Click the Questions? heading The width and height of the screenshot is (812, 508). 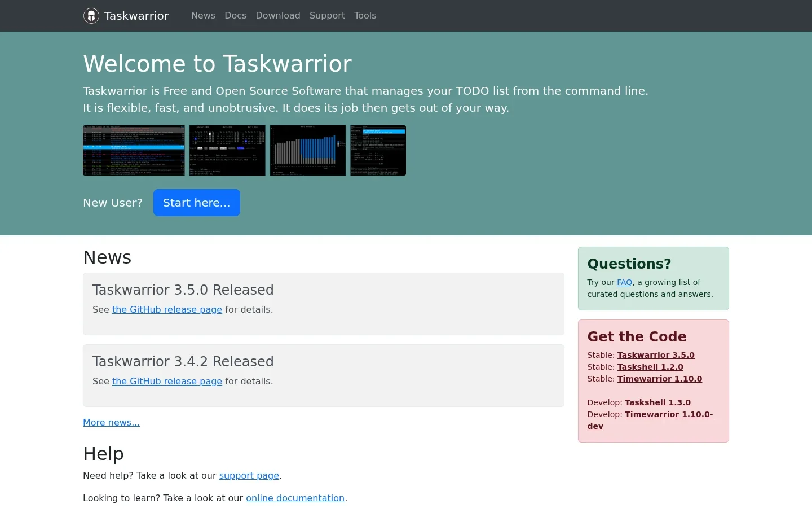629,264
